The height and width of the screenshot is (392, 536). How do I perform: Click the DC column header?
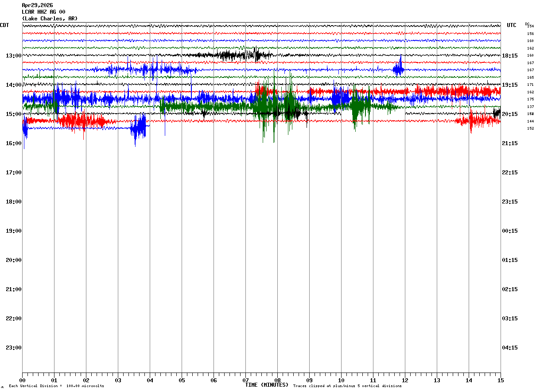point(527,24)
